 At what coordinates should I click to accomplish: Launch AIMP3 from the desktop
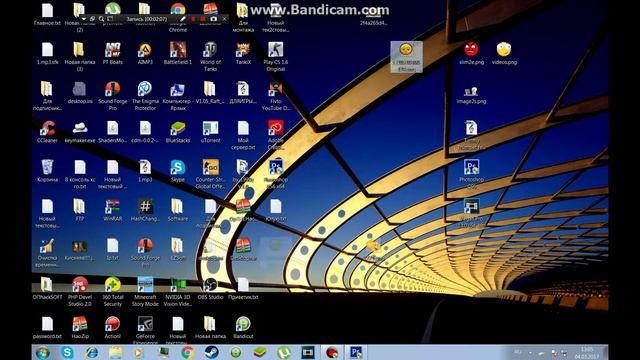click(145, 53)
